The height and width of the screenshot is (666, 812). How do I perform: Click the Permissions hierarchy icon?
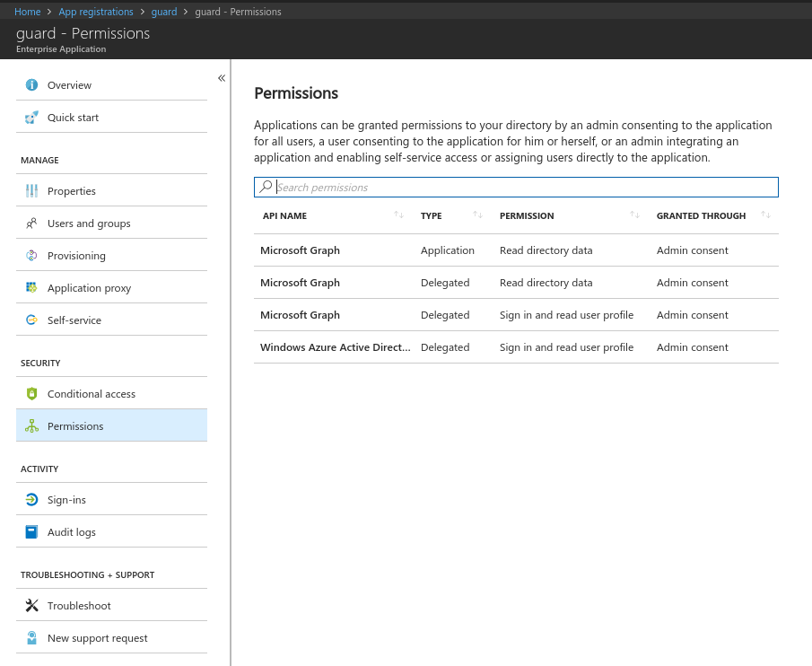coord(31,426)
